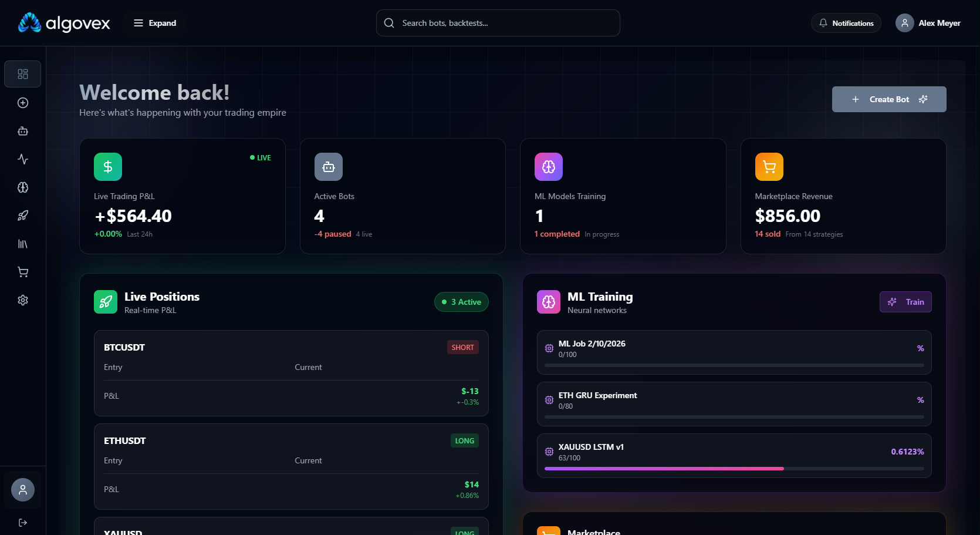The width and height of the screenshot is (980, 535).
Task: Open the library books icon in sidebar
Action: pos(23,244)
